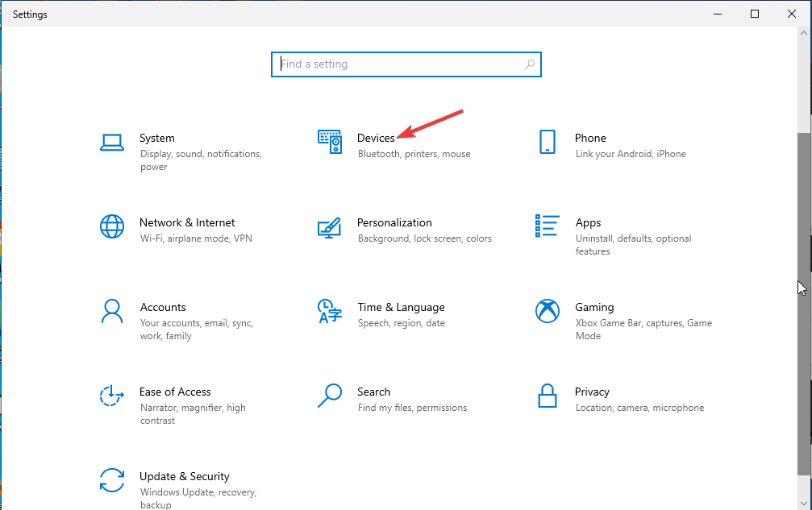Click the scrollbar up arrow
812x510 pixels.
tap(804, 33)
